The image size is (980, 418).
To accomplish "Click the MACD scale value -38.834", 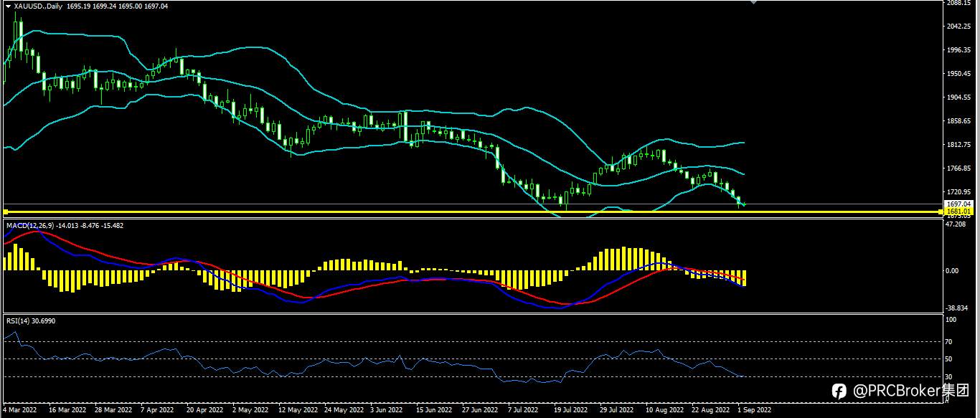I will [958, 308].
